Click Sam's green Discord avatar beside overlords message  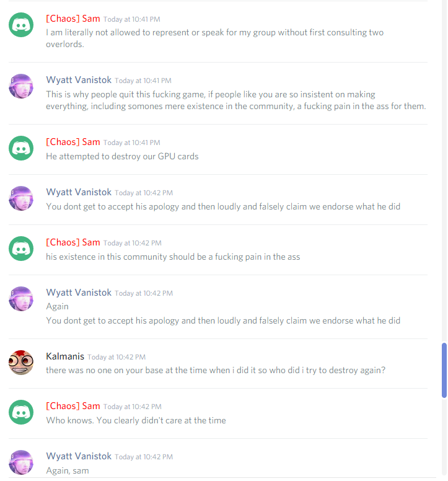21,25
